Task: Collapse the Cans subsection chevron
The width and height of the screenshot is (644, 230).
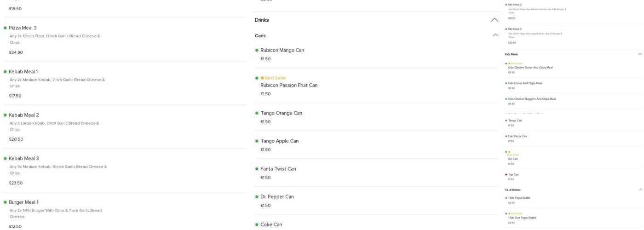Action: pyautogui.click(x=495, y=35)
